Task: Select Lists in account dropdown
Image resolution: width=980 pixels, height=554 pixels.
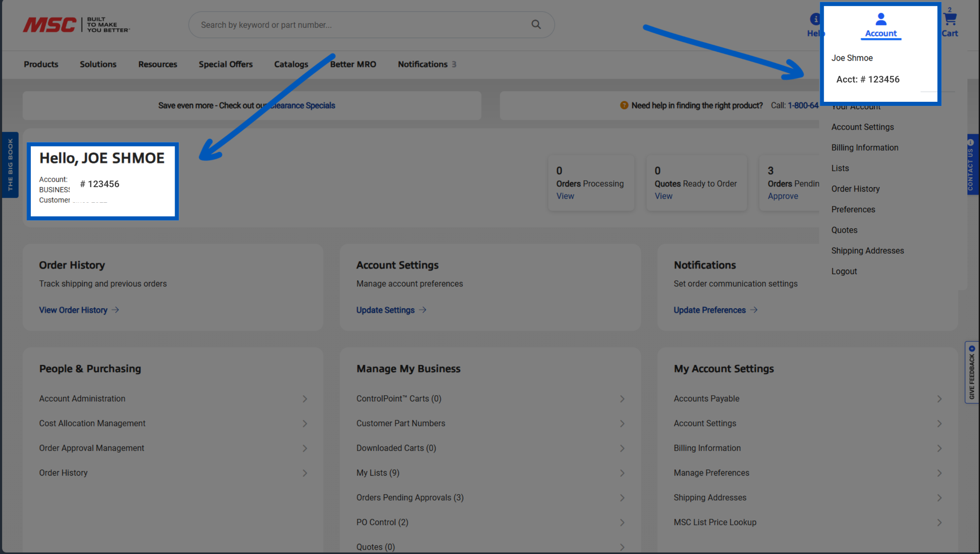Action: pyautogui.click(x=840, y=168)
